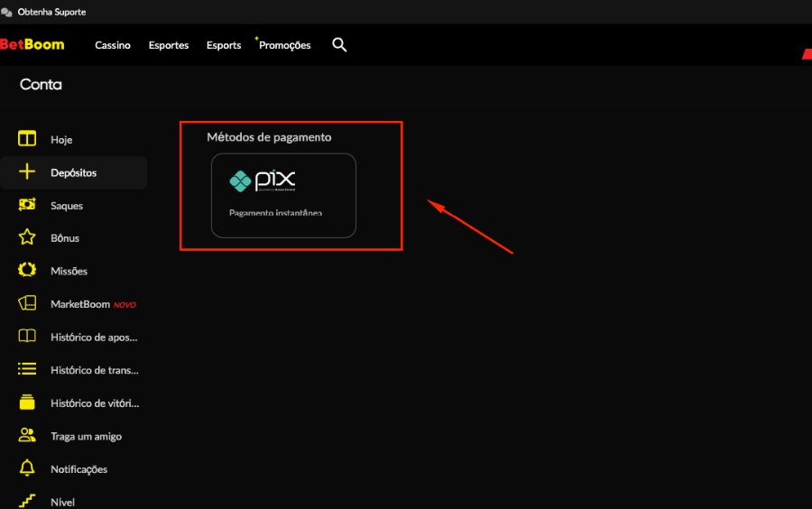This screenshot has width=812, height=509.
Task: Open Missões in the sidebar
Action: pos(69,272)
